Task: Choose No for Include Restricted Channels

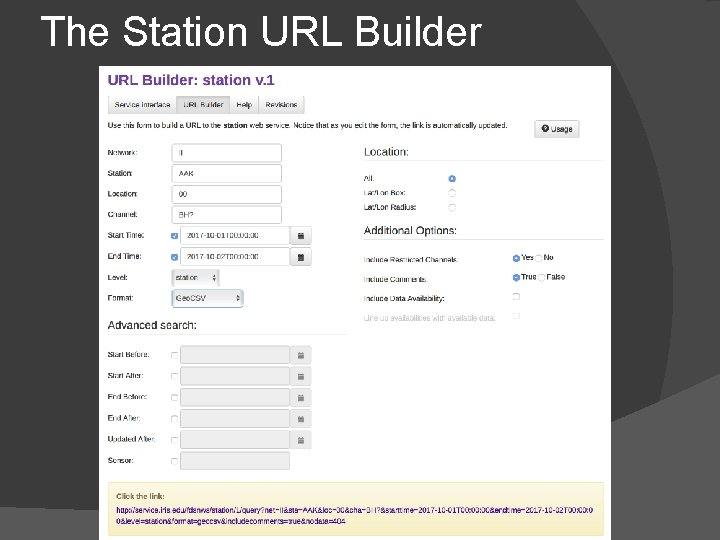Action: 539,258
